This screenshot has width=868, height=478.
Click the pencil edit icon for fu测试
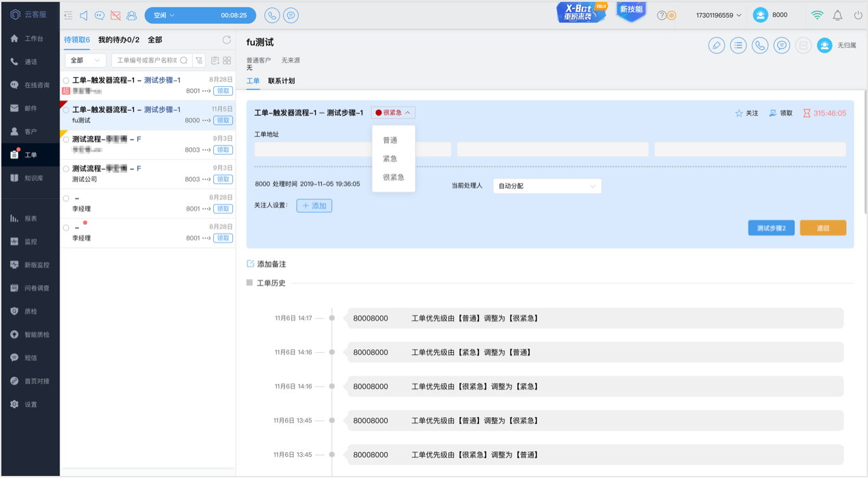[x=716, y=46]
